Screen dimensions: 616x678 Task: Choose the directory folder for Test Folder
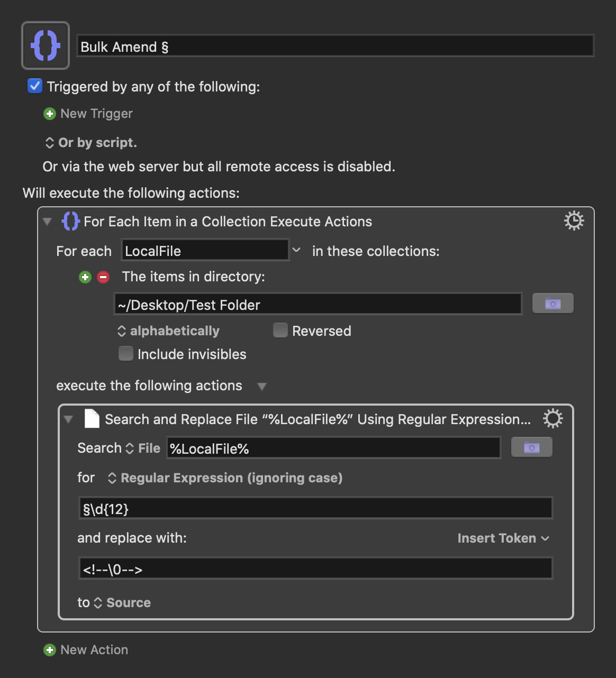click(553, 304)
